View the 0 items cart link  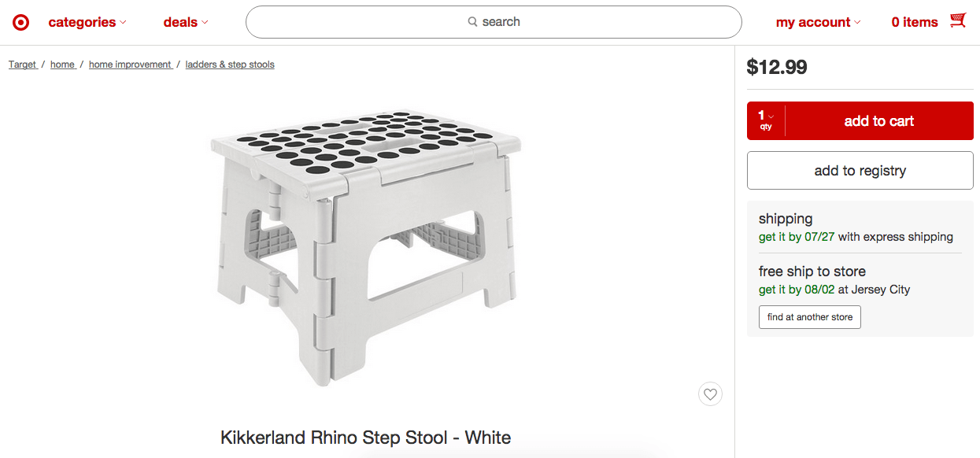pyautogui.click(x=914, y=22)
